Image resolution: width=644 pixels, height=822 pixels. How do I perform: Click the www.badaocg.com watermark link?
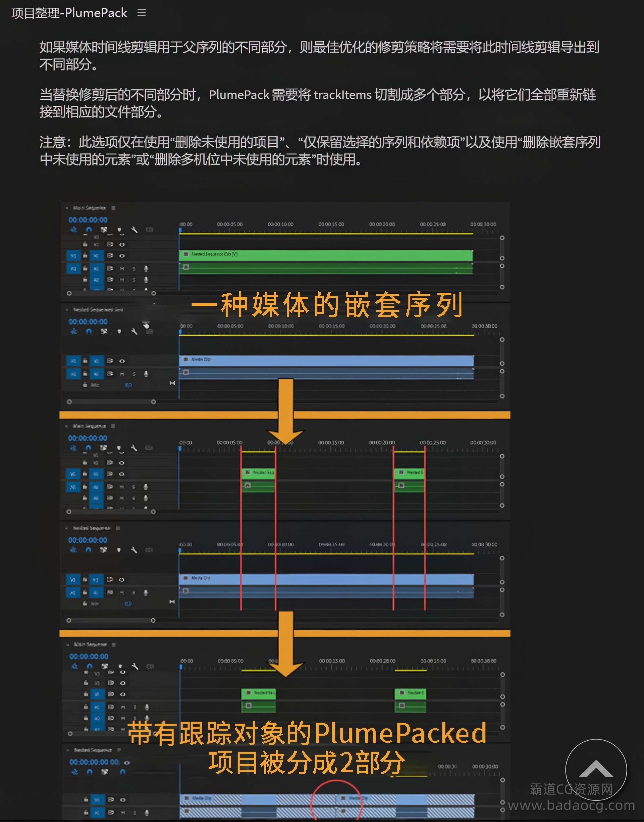[571, 806]
